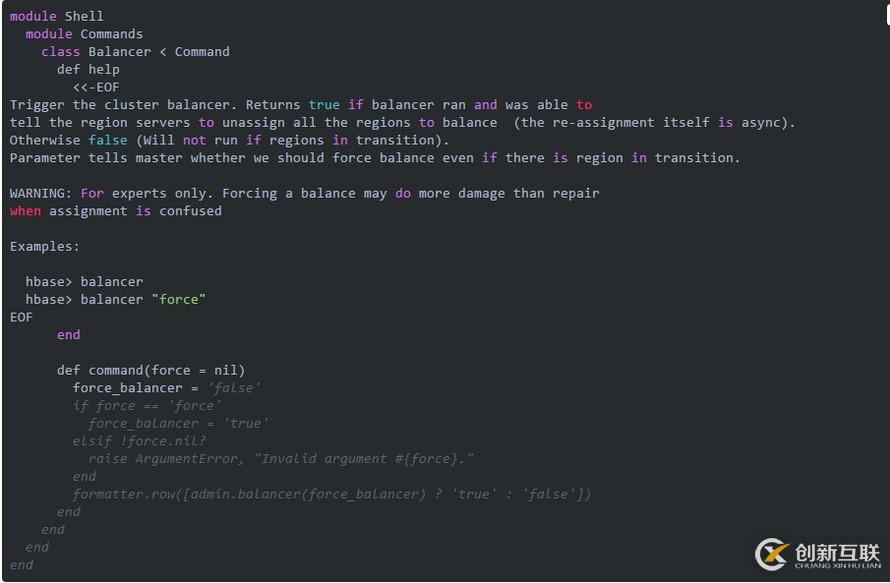Viewport: 890px width, 583px height.
Task: Click the "force_balancer = 'false'" assignment
Action: [x=166, y=388]
